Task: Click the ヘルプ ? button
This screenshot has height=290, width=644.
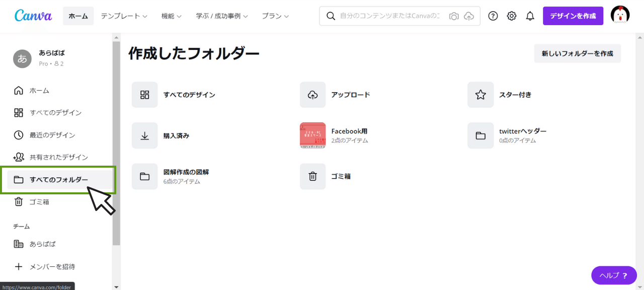Action: click(x=614, y=275)
